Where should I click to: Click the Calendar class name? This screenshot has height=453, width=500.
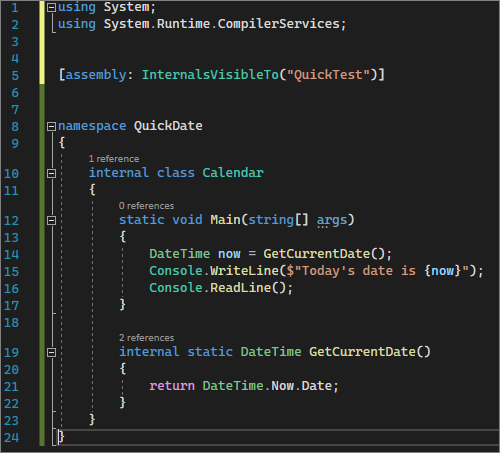click(233, 173)
